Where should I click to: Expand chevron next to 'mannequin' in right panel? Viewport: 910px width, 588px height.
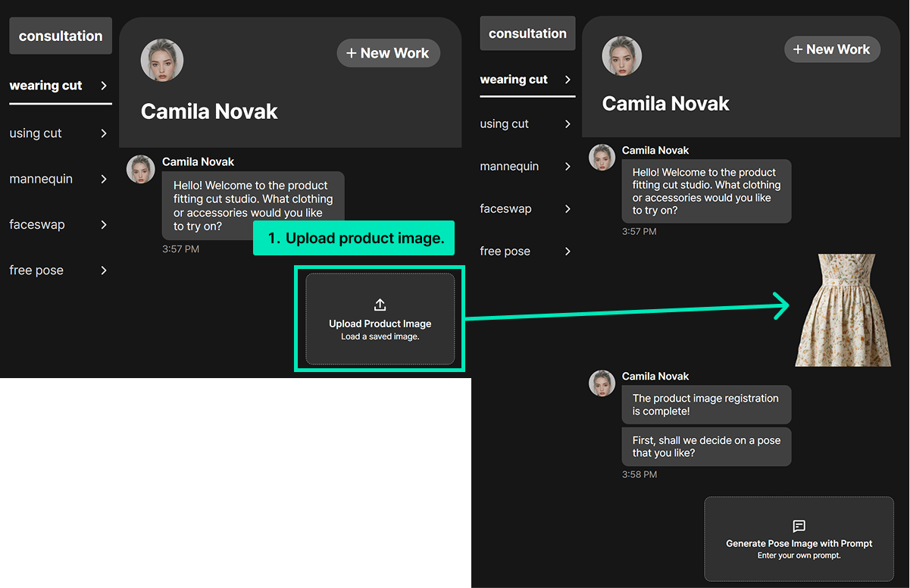[568, 166]
